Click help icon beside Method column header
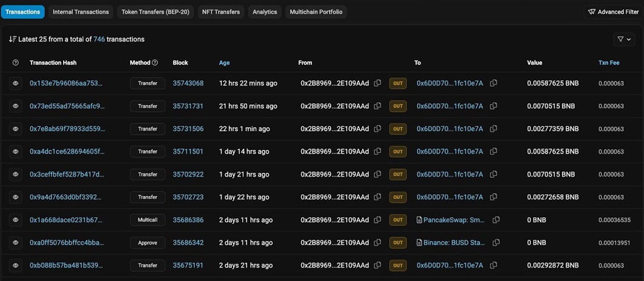Image resolution: width=644 pixels, height=281 pixels. click(155, 63)
